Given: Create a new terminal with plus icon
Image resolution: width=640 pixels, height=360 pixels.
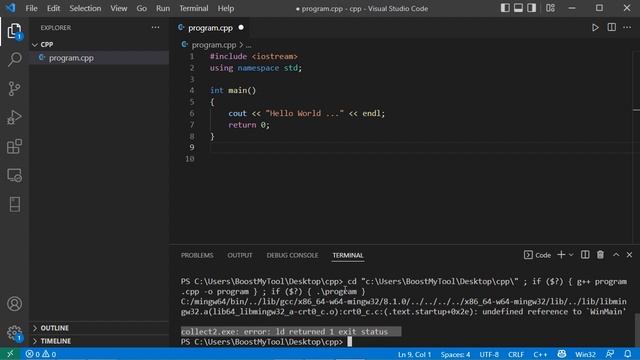Looking at the screenshot, I should (561, 255).
